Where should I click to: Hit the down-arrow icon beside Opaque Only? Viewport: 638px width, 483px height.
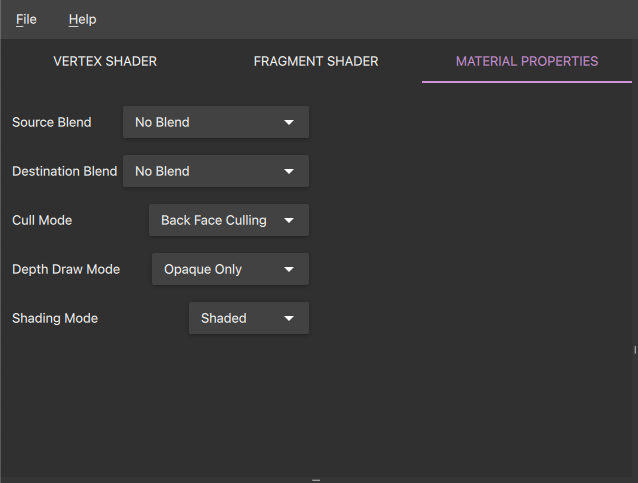[x=289, y=269]
